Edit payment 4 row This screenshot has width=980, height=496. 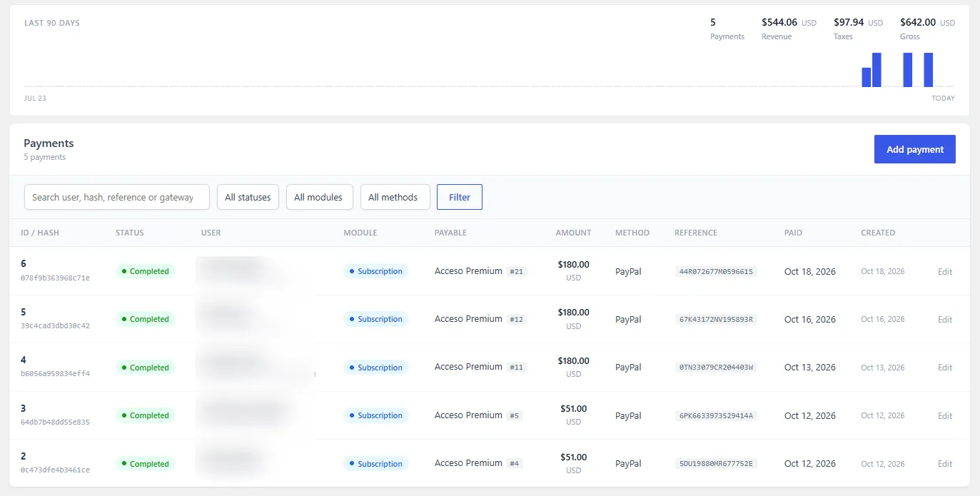[x=945, y=368]
